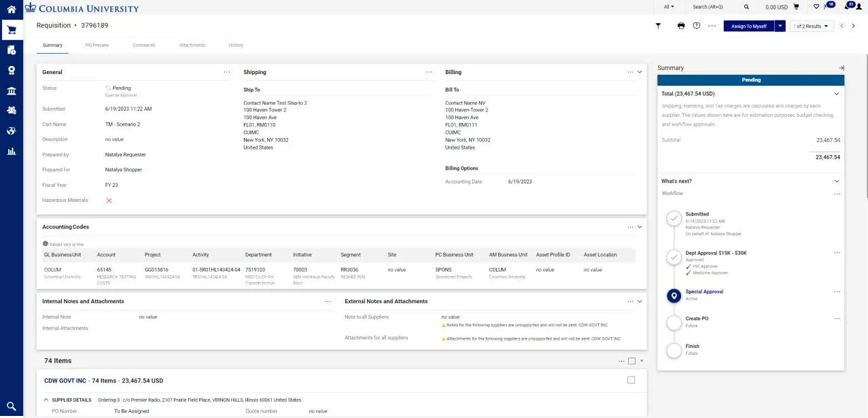868x418 pixels.
Task: Open the Home icon in the sidebar
Action: pos(11,9)
